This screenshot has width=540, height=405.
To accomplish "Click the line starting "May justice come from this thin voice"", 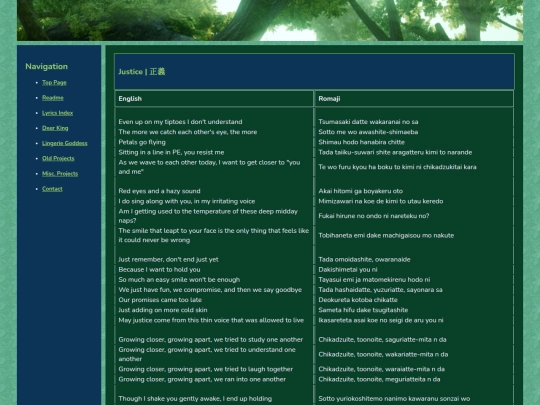I will point(211,320).
